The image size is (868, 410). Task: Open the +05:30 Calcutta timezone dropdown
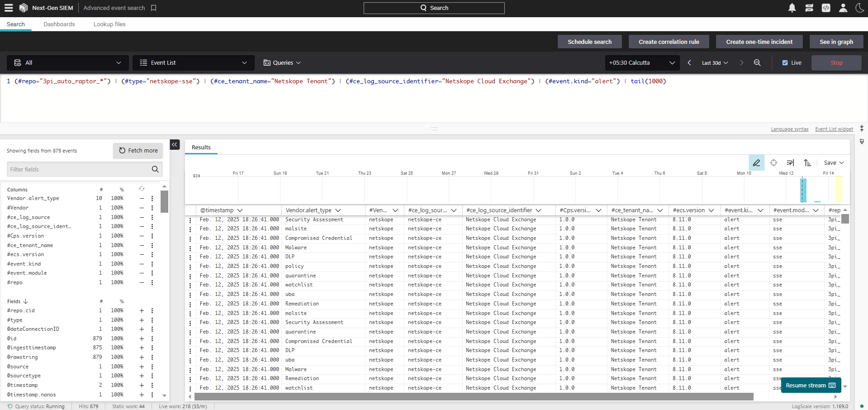[642, 63]
